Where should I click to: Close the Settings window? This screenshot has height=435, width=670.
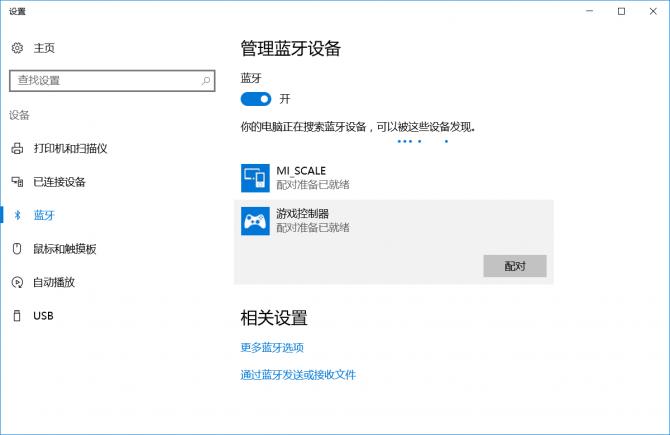[653, 11]
